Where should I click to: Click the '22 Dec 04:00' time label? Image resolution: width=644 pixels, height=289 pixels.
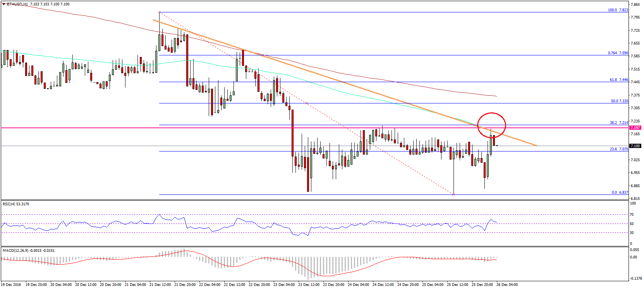coord(210,285)
